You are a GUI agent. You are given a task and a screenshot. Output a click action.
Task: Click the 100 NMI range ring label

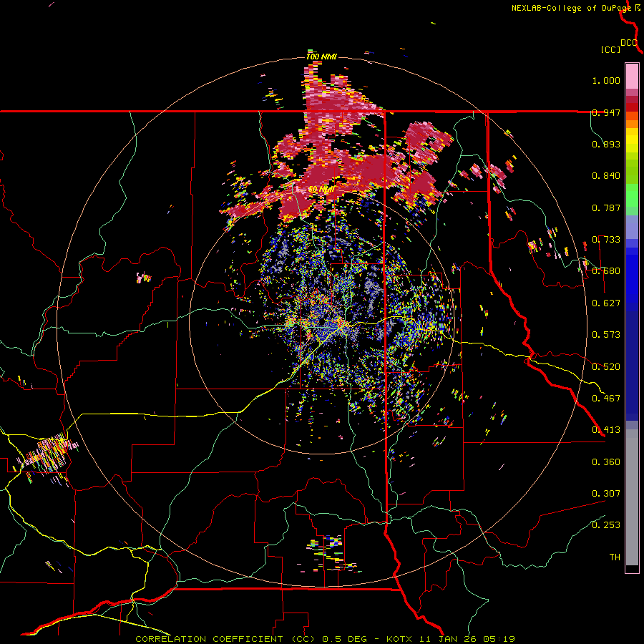pos(321,57)
